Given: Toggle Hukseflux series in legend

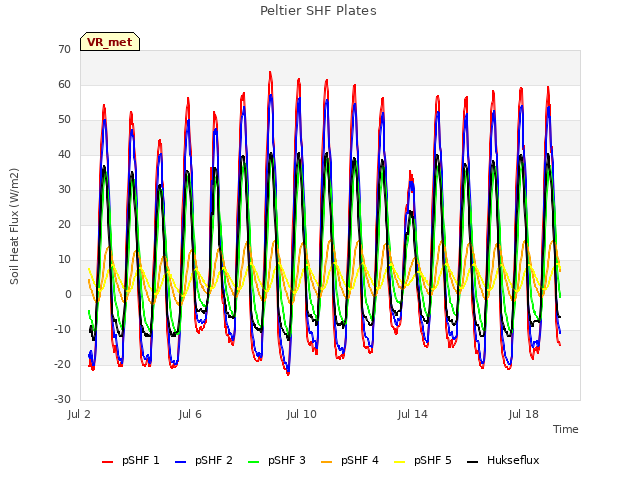Looking at the screenshot, I should click(x=503, y=460).
